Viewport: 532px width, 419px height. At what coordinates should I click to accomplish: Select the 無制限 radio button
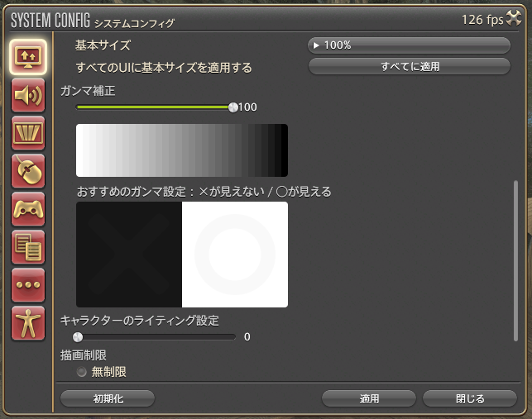pos(82,373)
